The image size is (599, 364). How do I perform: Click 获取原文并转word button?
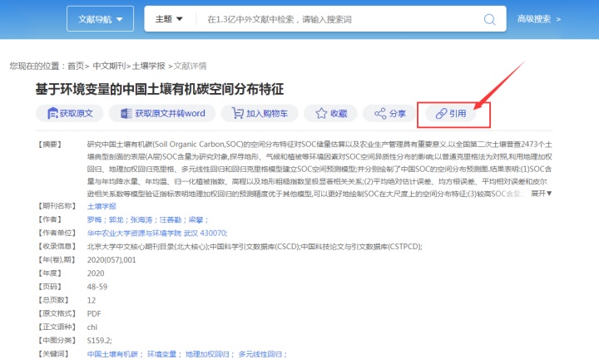tap(162, 113)
